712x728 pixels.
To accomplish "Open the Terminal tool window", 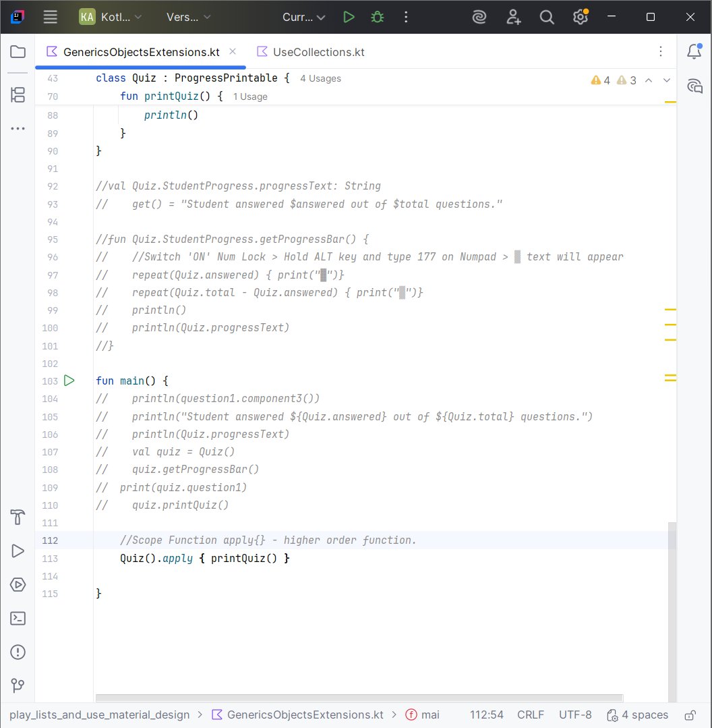I will (18, 619).
